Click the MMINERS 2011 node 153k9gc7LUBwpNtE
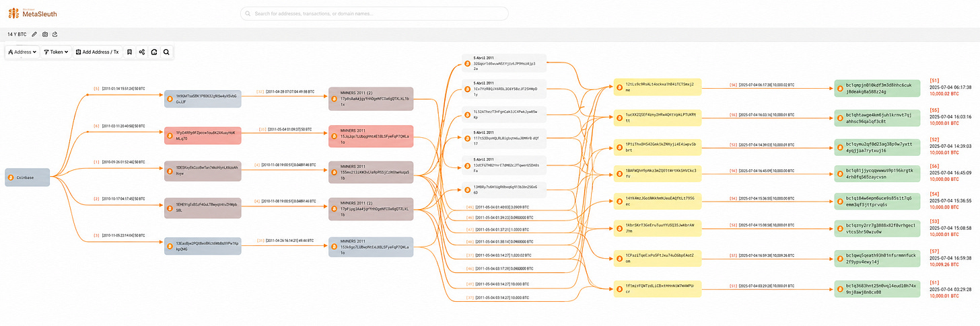The image size is (980, 326). point(370,246)
